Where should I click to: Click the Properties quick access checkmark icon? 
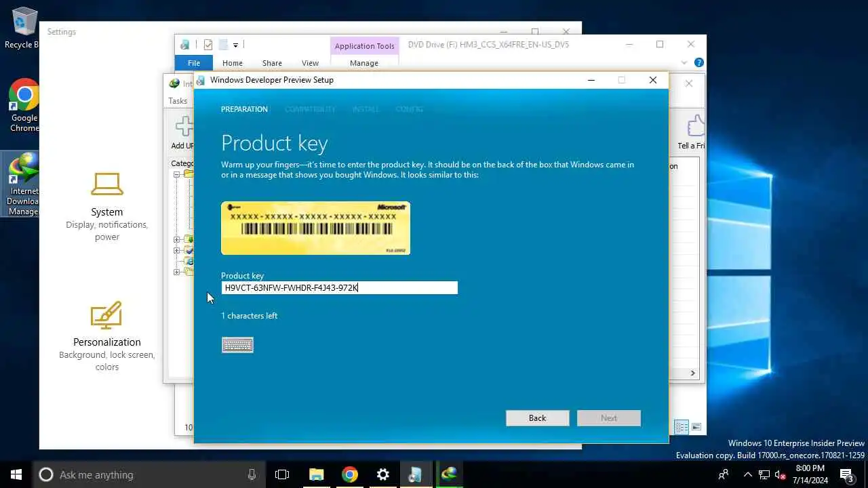click(x=208, y=45)
